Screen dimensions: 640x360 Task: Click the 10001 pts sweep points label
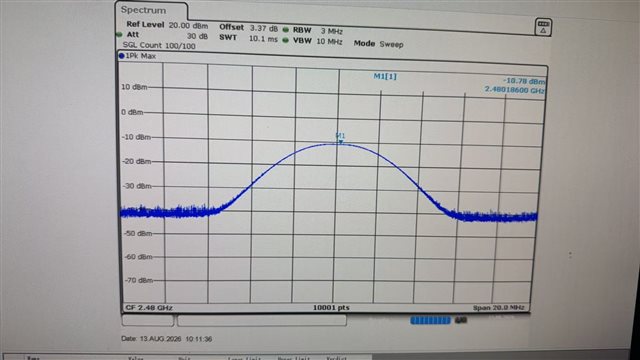pyautogui.click(x=331, y=308)
